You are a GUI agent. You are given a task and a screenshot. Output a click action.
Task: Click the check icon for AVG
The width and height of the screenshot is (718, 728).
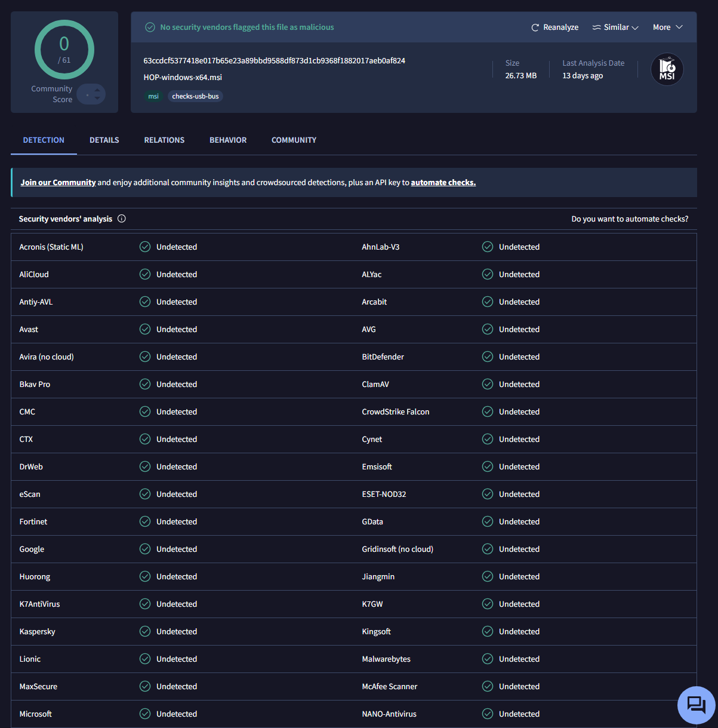click(488, 329)
